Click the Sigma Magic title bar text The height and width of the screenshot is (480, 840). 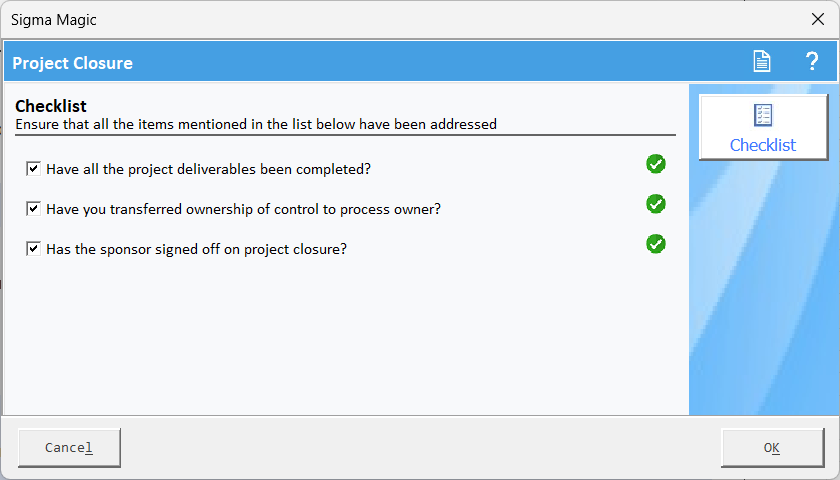pos(54,20)
